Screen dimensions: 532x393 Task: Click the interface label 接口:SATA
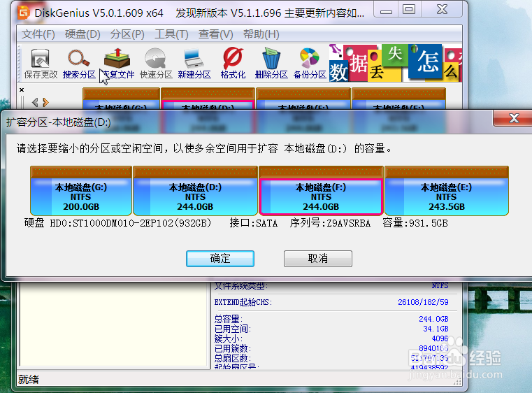click(x=254, y=223)
